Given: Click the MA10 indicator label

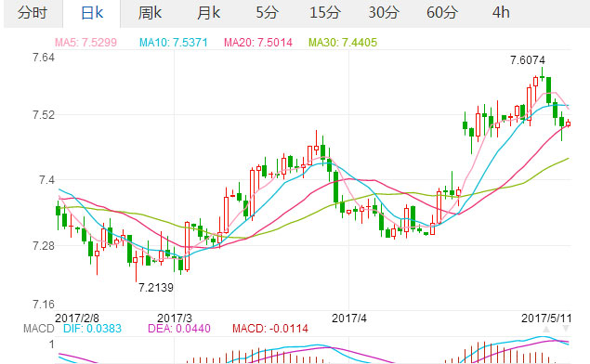Looking at the screenshot, I should (174, 42).
